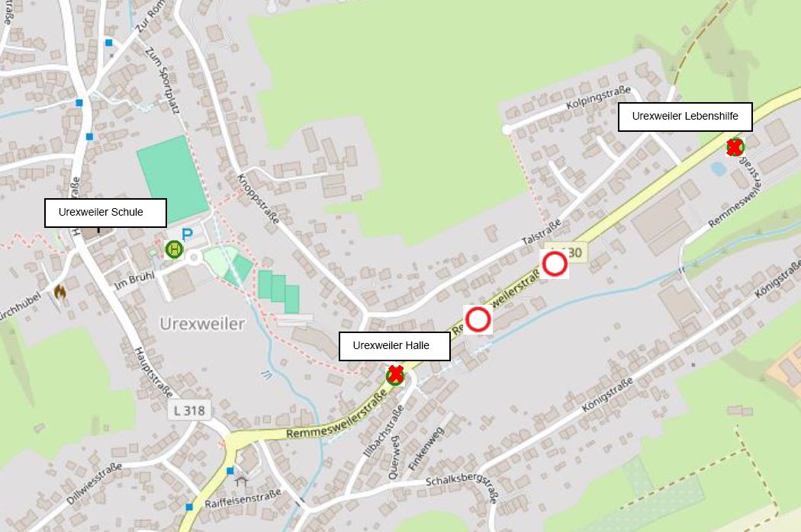Click the L 318 road shield
Screen dimensions: 801x532
(189, 410)
